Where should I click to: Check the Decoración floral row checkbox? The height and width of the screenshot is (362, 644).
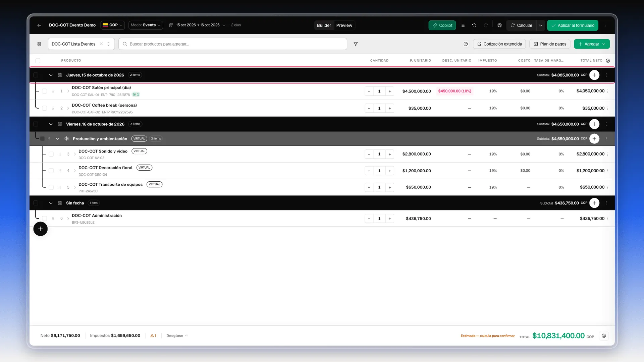pyautogui.click(x=51, y=171)
